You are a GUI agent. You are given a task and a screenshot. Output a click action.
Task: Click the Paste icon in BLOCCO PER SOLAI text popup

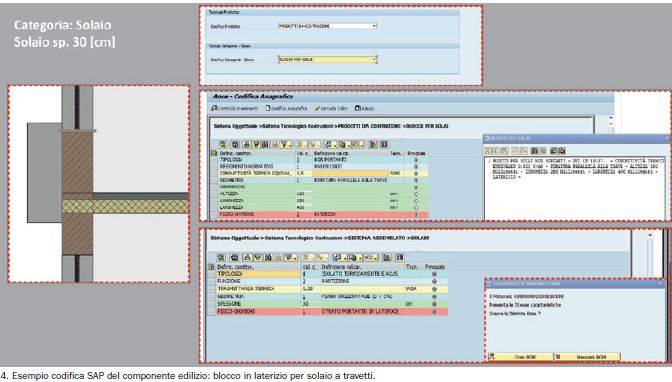click(504, 151)
